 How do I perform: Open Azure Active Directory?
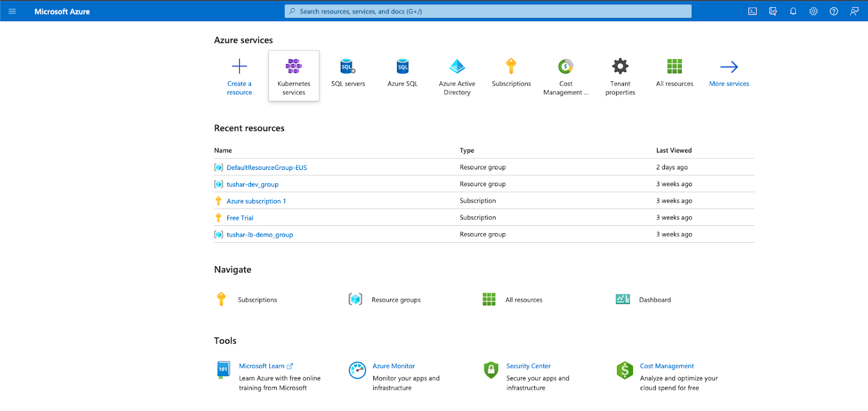click(x=457, y=77)
